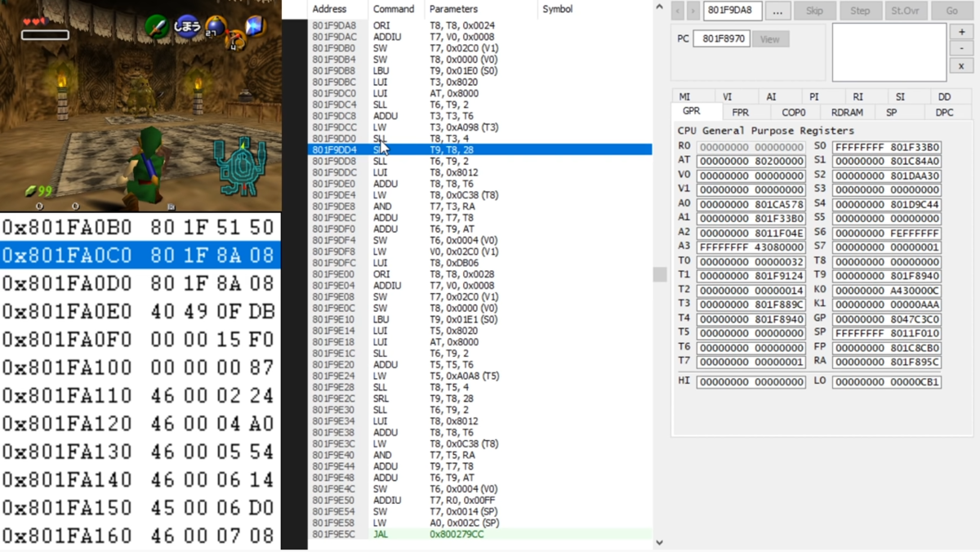The image size is (980, 552).
Task: Open the DPC register tab
Action: [x=944, y=113]
